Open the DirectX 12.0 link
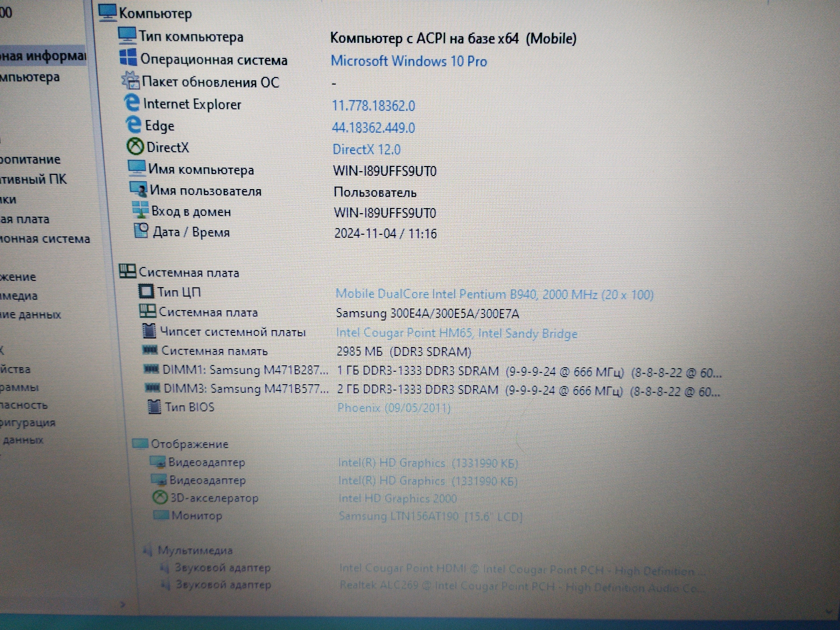 [366, 150]
